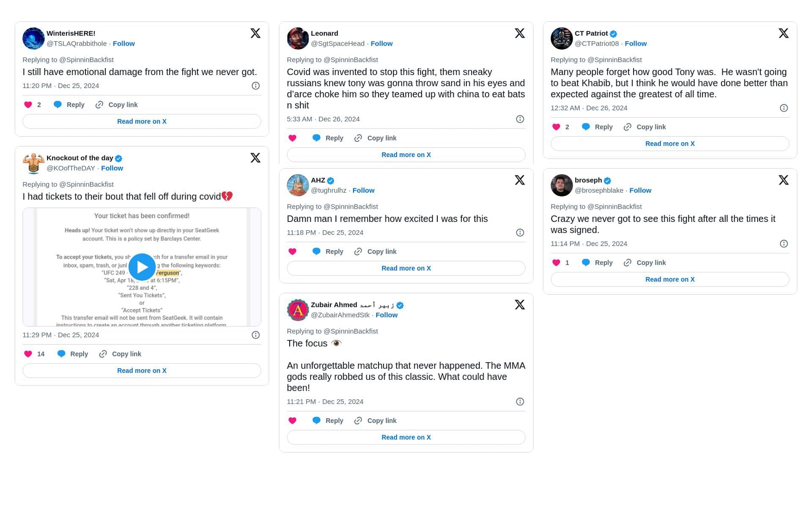Click the X (Twitter) icon on AHZ tweet
812x508 pixels.
pos(519,179)
